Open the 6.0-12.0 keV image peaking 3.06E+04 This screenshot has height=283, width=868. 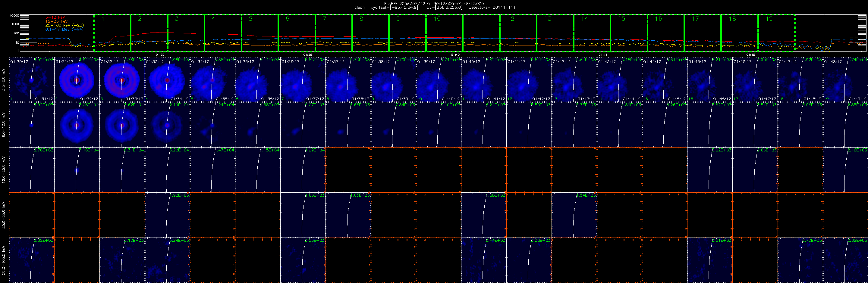(x=77, y=125)
